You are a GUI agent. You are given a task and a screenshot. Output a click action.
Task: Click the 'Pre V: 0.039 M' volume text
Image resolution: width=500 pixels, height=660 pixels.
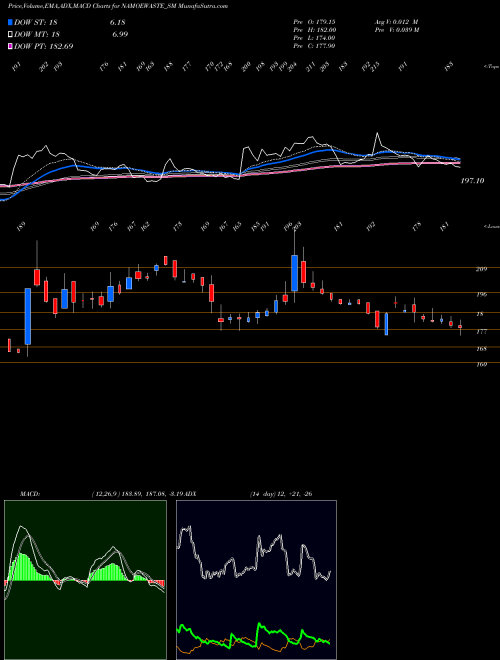(397, 30)
